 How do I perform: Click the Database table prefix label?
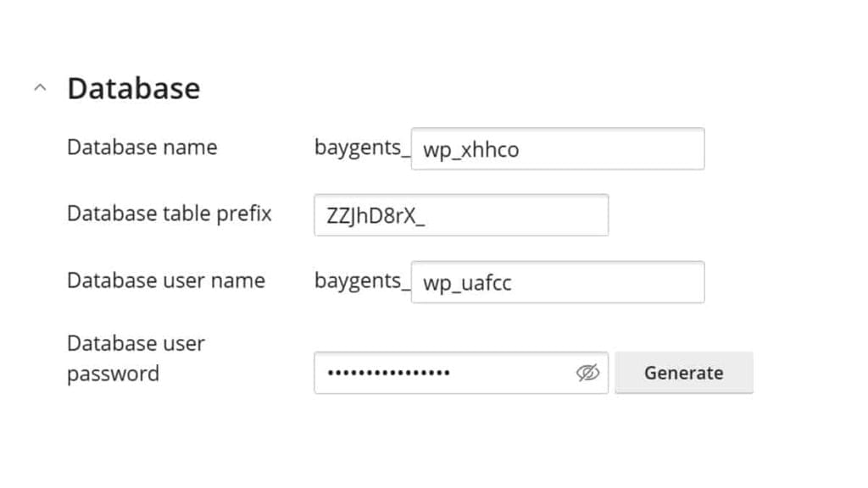(x=169, y=213)
